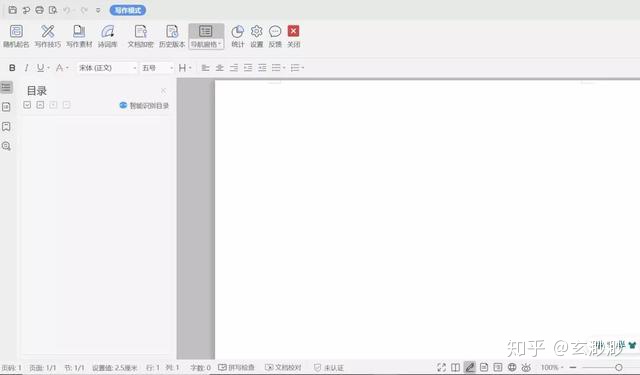Click the 反馈 feedback icon

click(x=275, y=36)
